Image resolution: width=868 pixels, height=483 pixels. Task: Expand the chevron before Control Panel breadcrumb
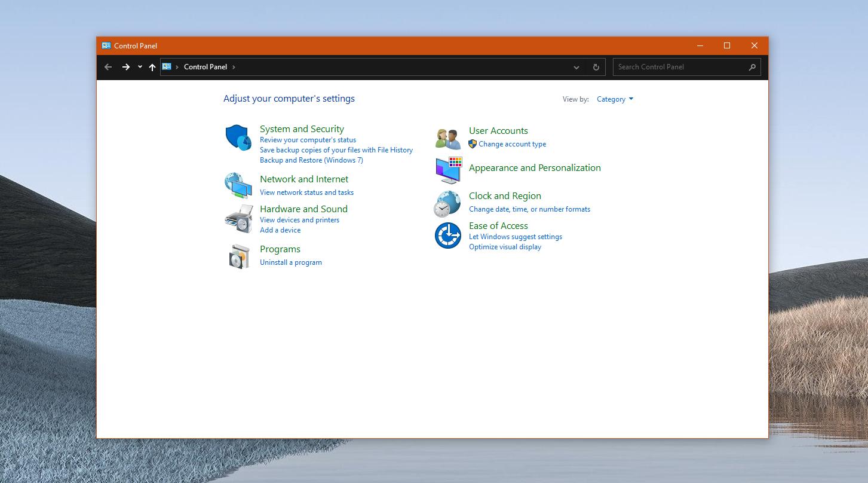click(x=177, y=67)
